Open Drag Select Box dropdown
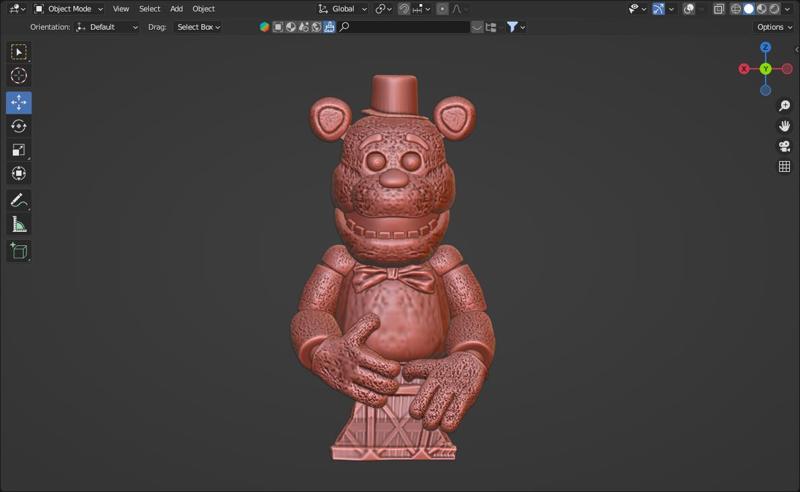 (x=198, y=27)
